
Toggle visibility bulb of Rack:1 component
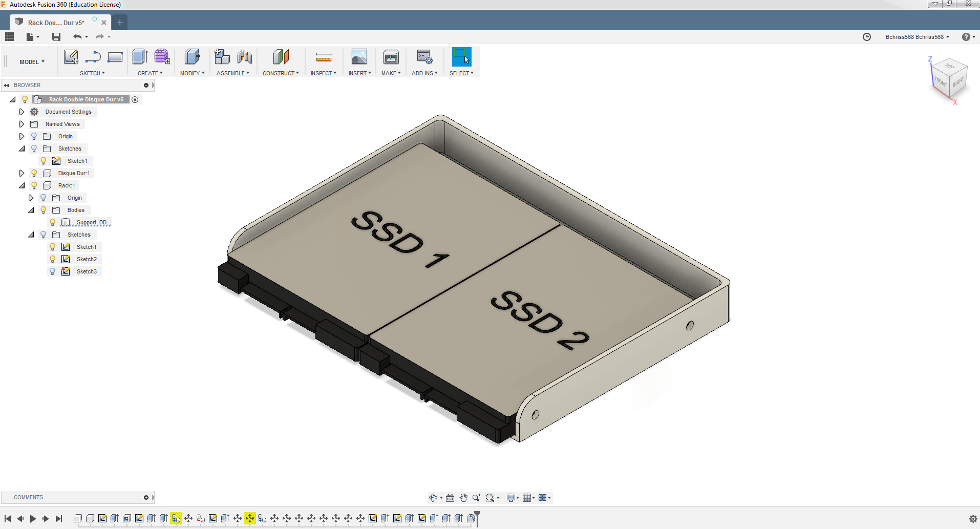tap(34, 185)
